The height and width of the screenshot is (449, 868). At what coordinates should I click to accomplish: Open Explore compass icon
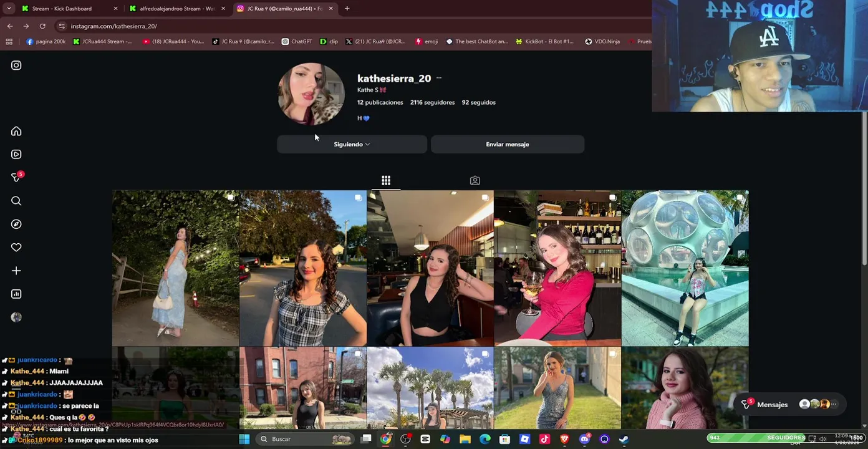click(16, 224)
